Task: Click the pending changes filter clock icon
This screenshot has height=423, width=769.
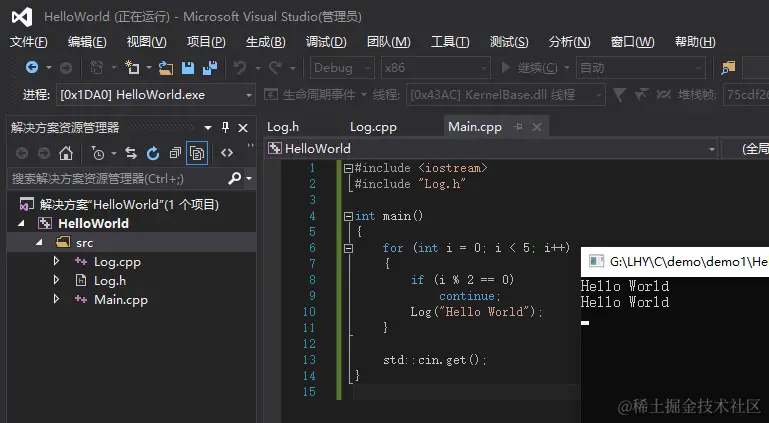Action: [98, 153]
